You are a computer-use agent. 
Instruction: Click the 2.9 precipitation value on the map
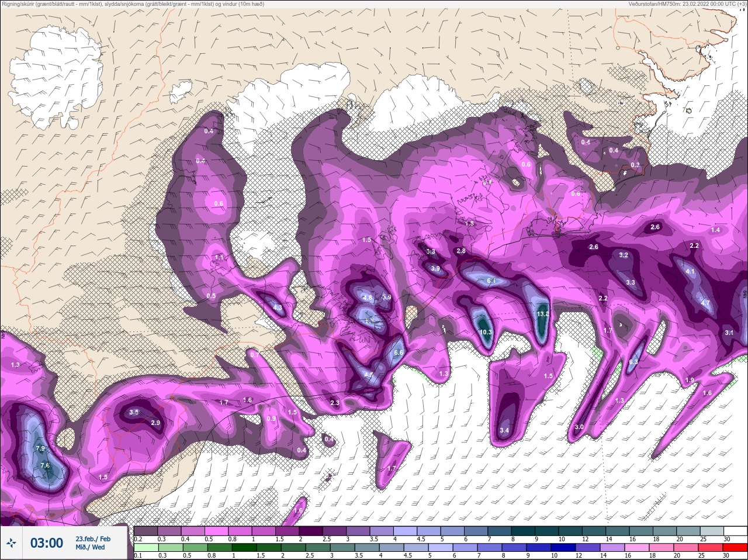click(x=155, y=423)
